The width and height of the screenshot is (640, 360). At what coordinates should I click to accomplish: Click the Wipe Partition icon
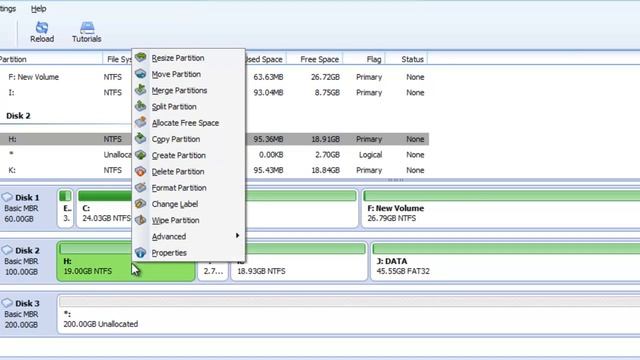pos(140,220)
